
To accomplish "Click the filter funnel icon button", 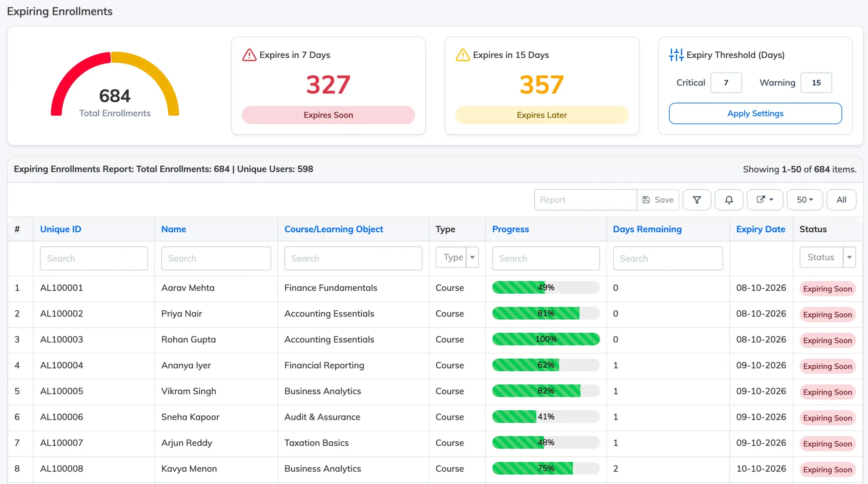I will [696, 200].
